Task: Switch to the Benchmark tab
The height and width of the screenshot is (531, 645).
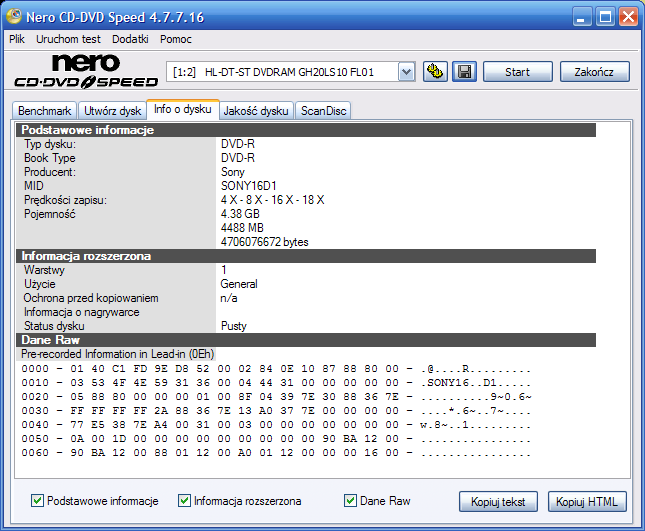Action: [x=44, y=111]
